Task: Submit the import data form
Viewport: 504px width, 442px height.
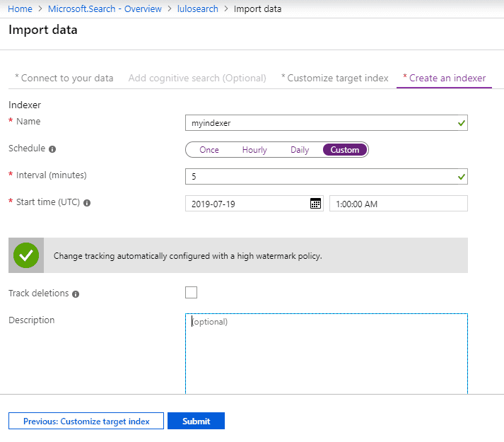Action: [196, 421]
